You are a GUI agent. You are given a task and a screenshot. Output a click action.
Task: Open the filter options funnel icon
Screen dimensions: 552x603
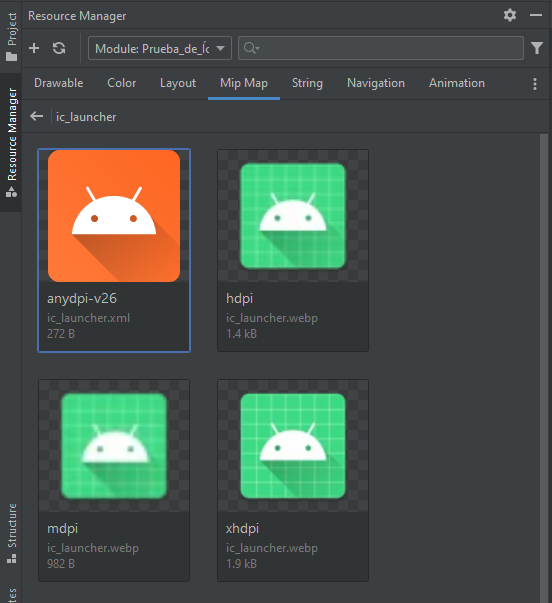coord(537,48)
